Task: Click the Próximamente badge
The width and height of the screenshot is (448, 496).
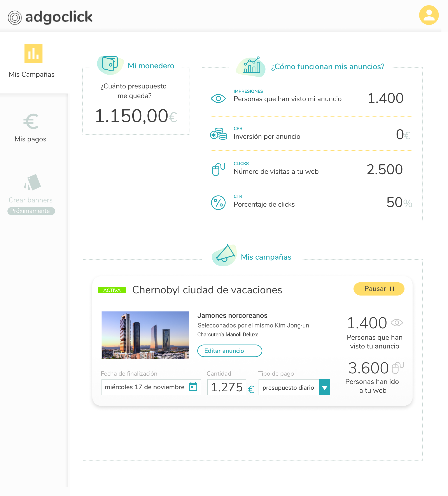Action: click(x=31, y=211)
